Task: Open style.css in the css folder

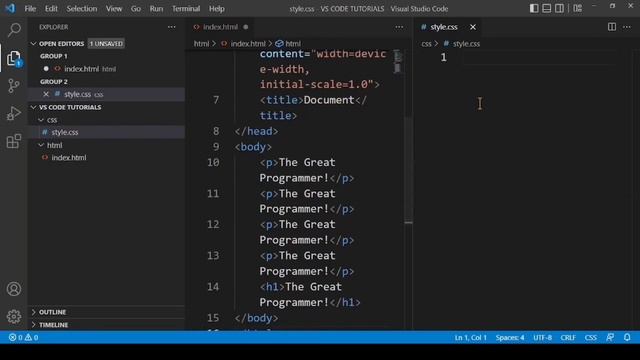Action: coord(106,132)
